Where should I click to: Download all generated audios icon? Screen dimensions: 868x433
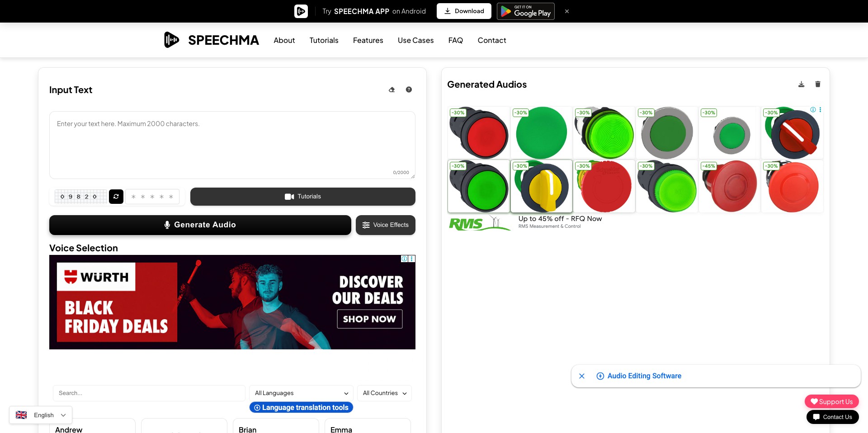(801, 84)
